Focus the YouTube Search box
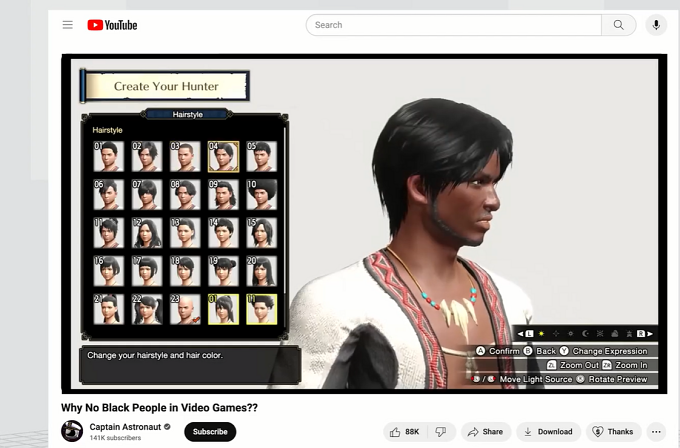 pos(453,25)
